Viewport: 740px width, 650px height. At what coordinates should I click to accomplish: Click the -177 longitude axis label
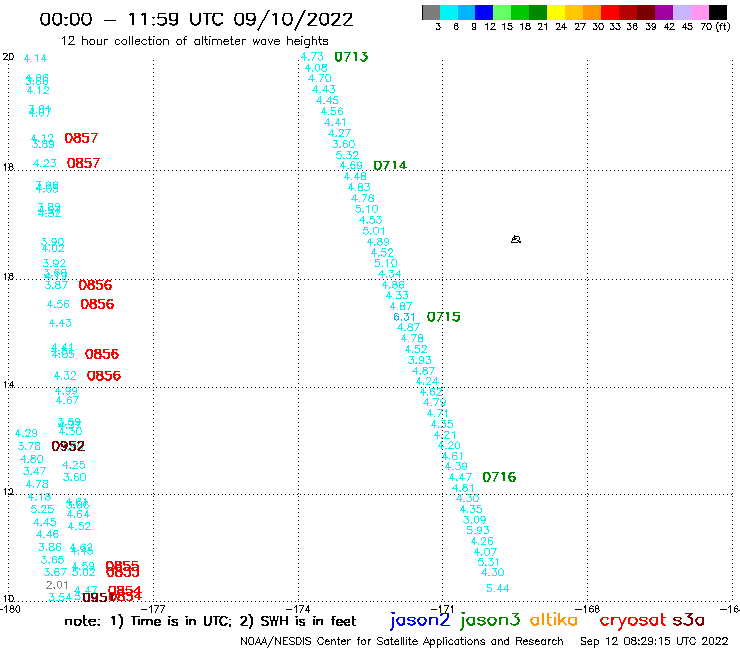(x=153, y=609)
